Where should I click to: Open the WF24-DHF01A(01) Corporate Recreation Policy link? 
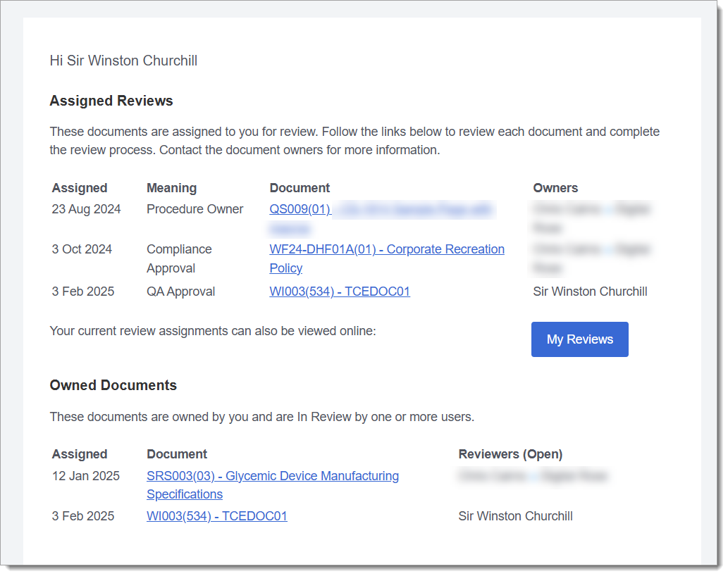[386, 249]
